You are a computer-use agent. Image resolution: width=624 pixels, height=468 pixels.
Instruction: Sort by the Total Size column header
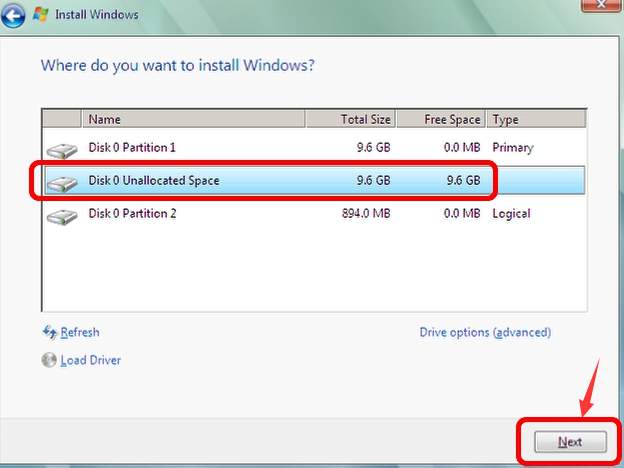[351, 119]
